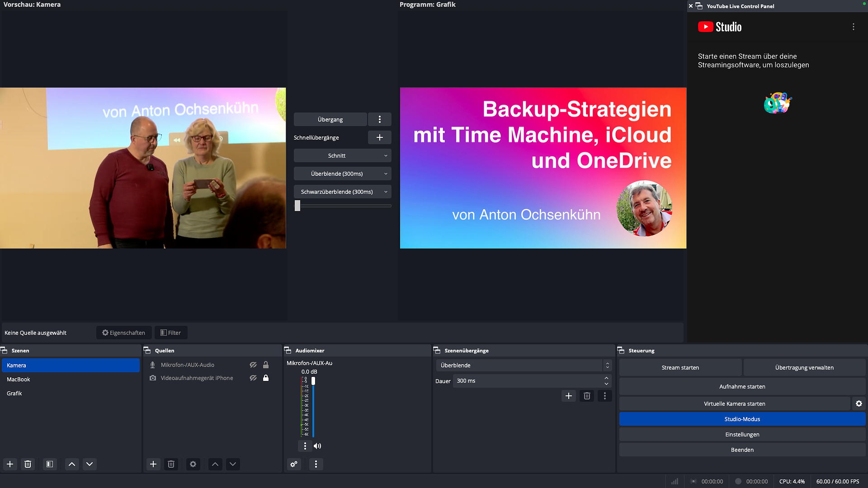This screenshot has width=868, height=488.
Task: Mute Mikrofon-/AUX-Audio speaker icon
Action: pos(317,446)
